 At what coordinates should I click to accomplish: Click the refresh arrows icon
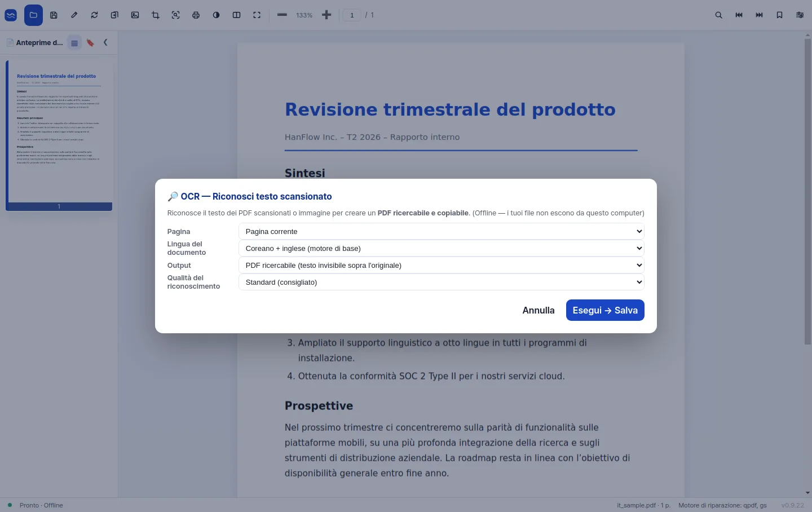click(94, 15)
